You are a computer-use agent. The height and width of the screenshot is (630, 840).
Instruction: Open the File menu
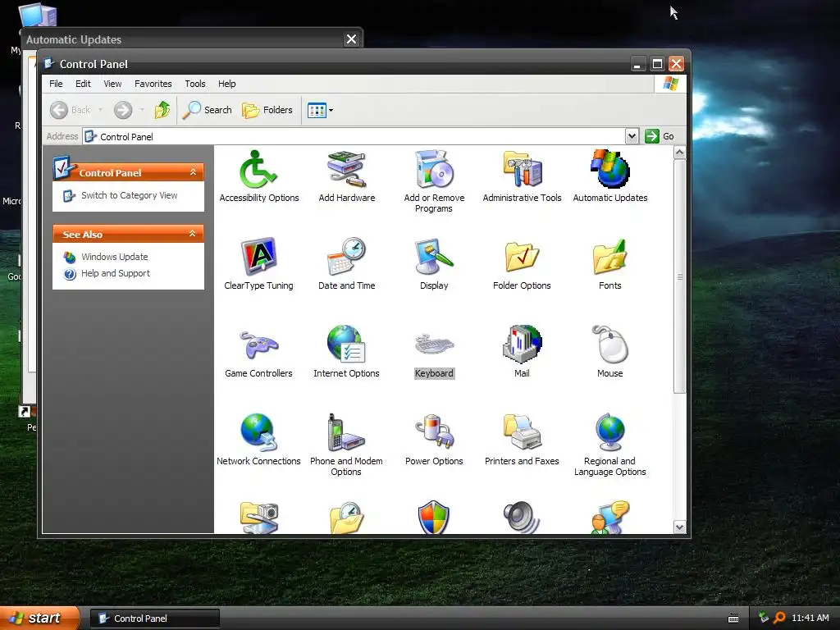(x=56, y=84)
